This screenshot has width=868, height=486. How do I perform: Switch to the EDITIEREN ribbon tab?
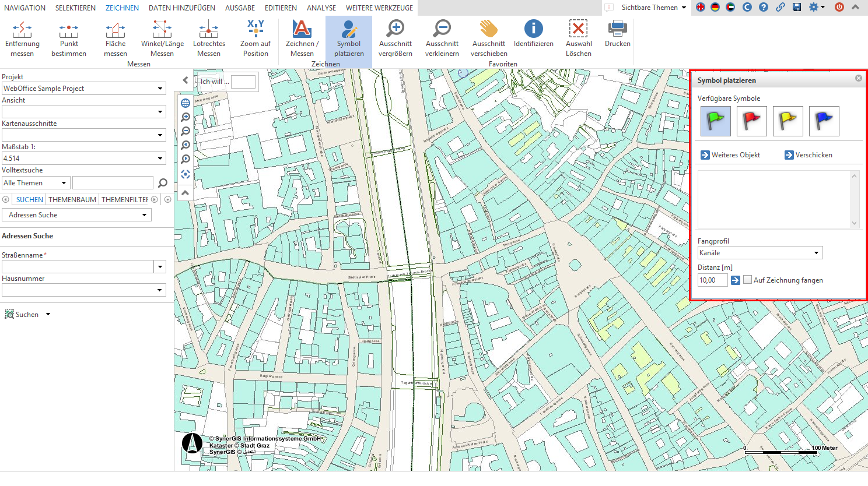tap(281, 8)
